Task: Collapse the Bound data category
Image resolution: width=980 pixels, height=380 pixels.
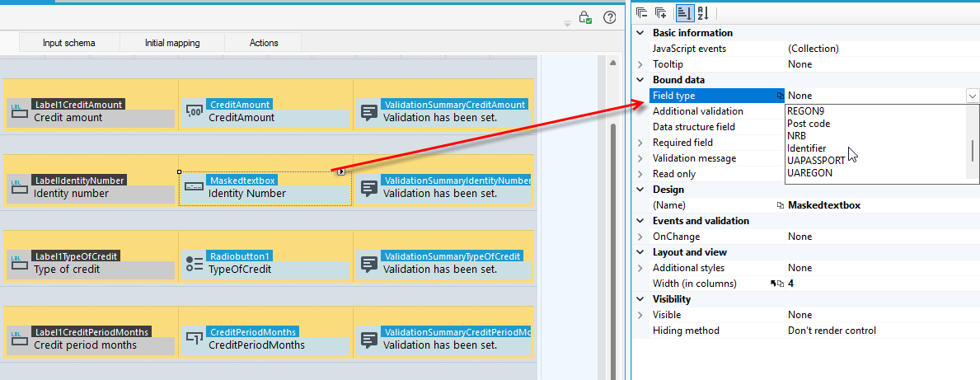Action: (x=640, y=80)
